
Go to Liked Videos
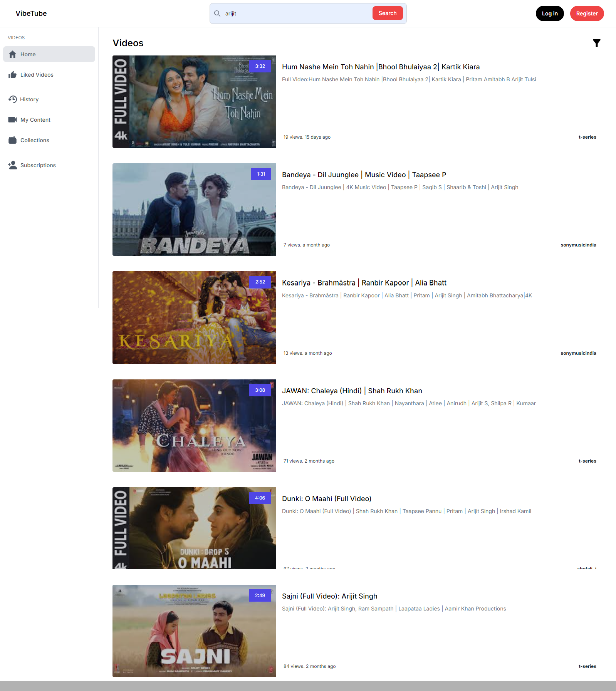click(x=49, y=75)
